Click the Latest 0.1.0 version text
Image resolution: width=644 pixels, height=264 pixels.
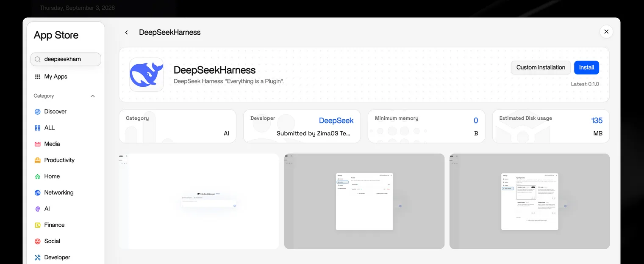[585, 84]
